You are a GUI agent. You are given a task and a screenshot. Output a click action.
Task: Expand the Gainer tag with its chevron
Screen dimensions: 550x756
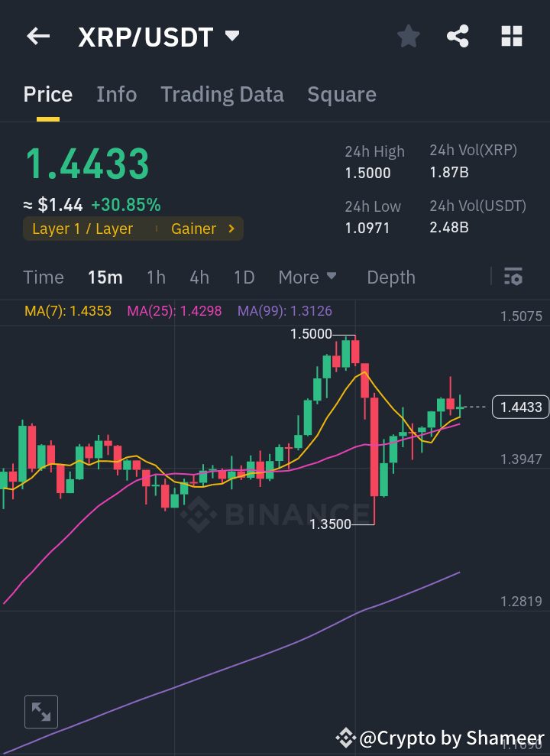click(231, 229)
